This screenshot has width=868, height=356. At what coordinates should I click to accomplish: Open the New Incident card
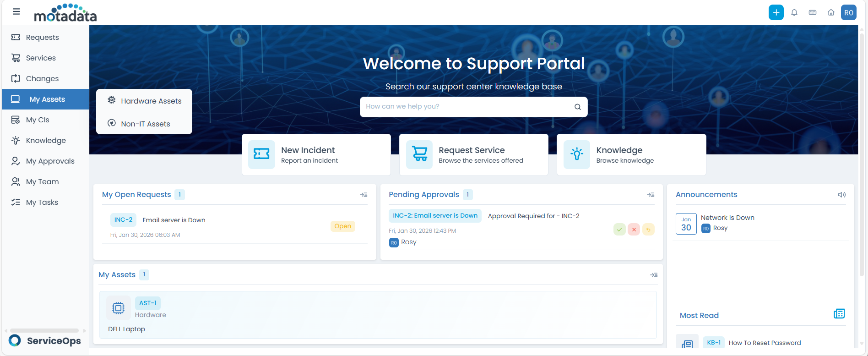point(316,155)
